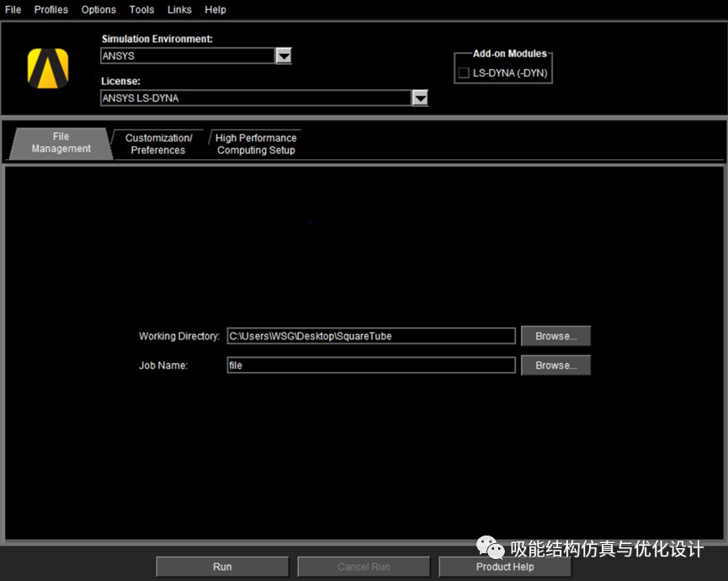
Task: Open the Tools menu
Action: pos(141,9)
